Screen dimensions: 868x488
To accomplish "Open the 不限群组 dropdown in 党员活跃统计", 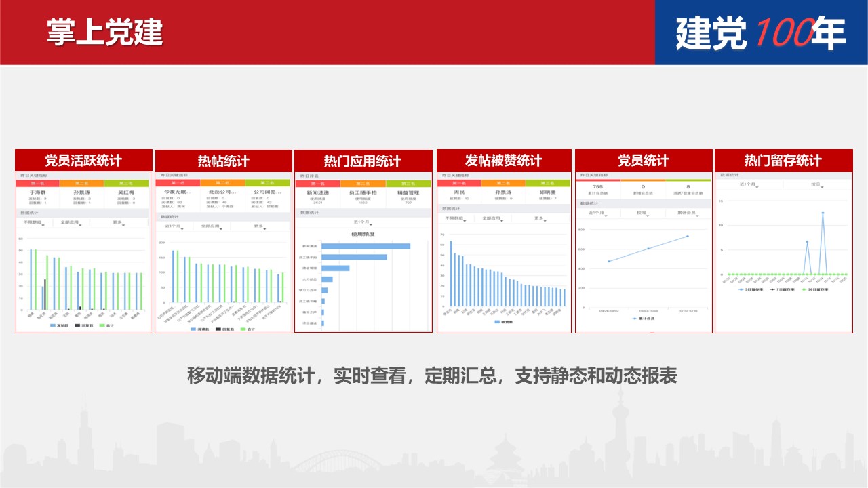I will click(33, 222).
